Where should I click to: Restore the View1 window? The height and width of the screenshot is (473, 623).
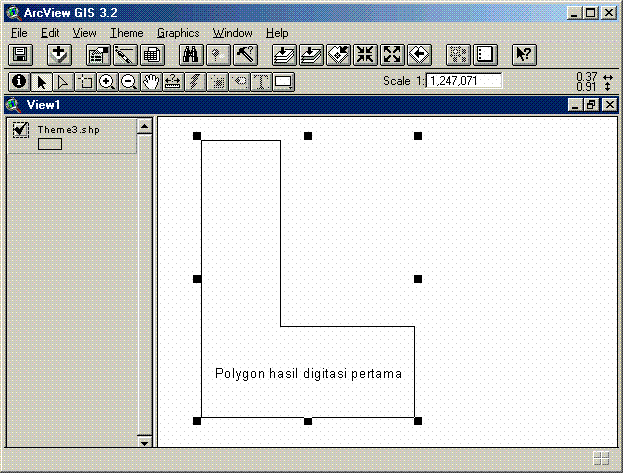point(592,105)
